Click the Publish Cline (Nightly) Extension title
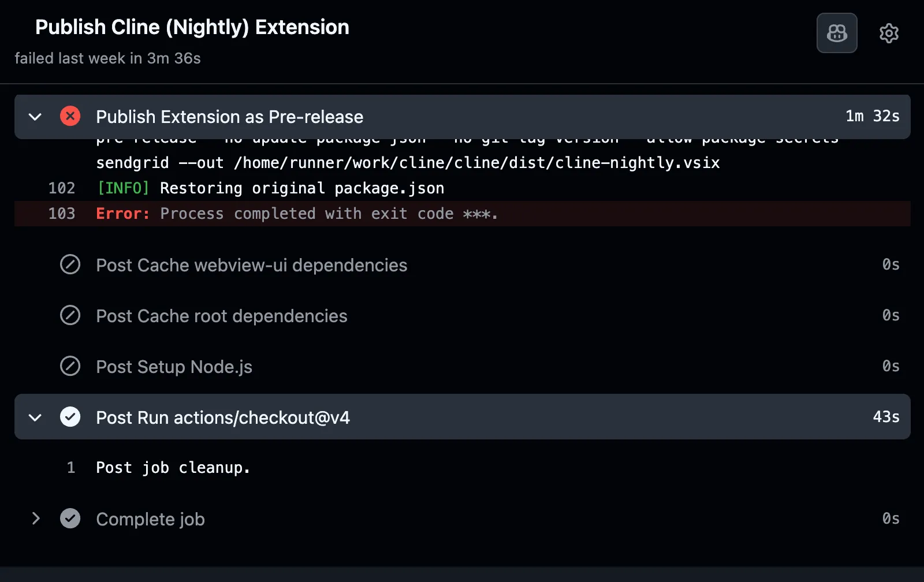This screenshot has width=924, height=582. click(x=192, y=27)
